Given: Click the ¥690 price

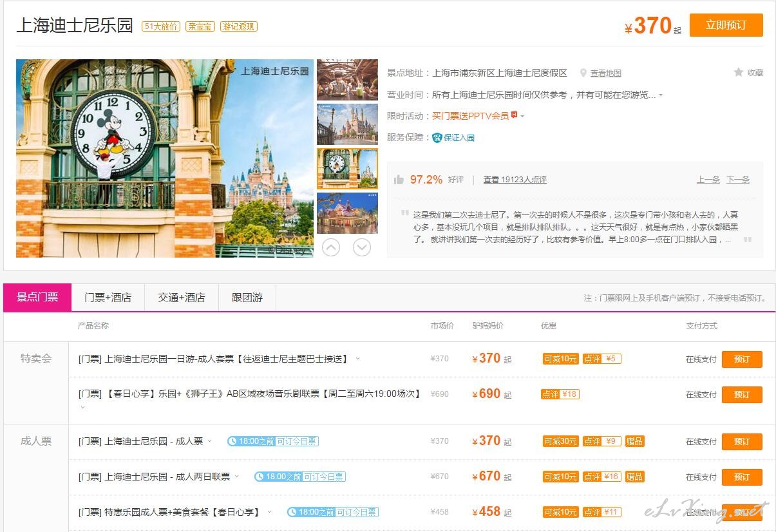Looking at the screenshot, I should (x=486, y=394).
